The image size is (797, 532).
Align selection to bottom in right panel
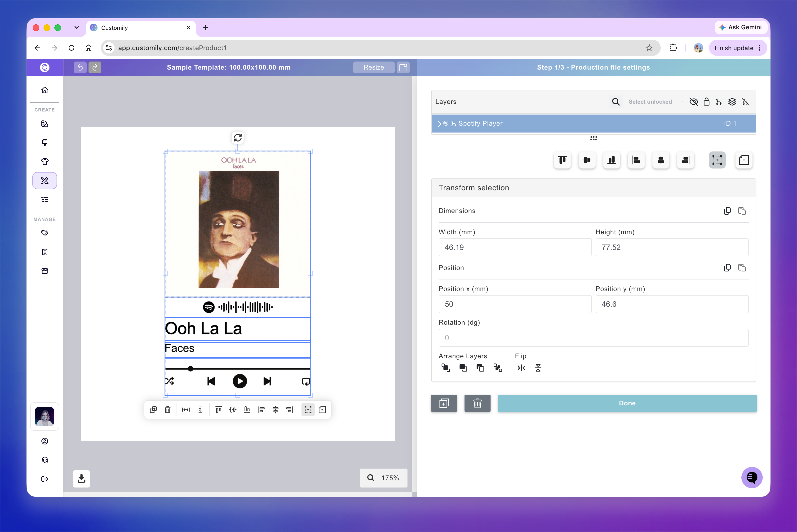pyautogui.click(x=612, y=160)
